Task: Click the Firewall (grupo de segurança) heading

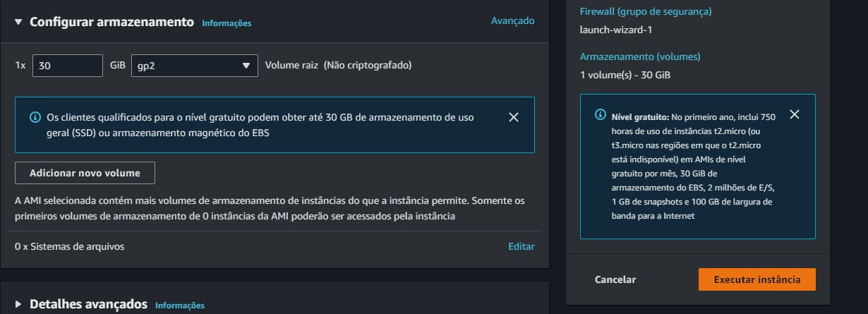Action: point(646,11)
